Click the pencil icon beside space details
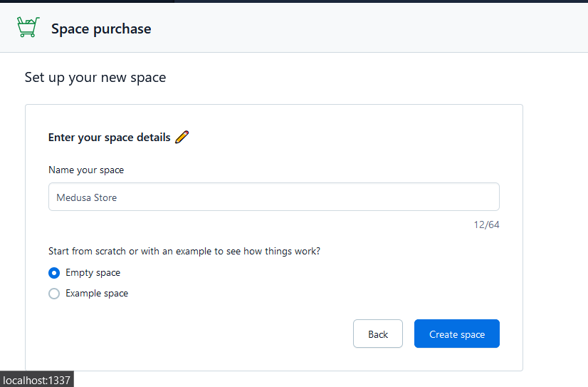Viewport: 588px width, 387px height. 182,137
